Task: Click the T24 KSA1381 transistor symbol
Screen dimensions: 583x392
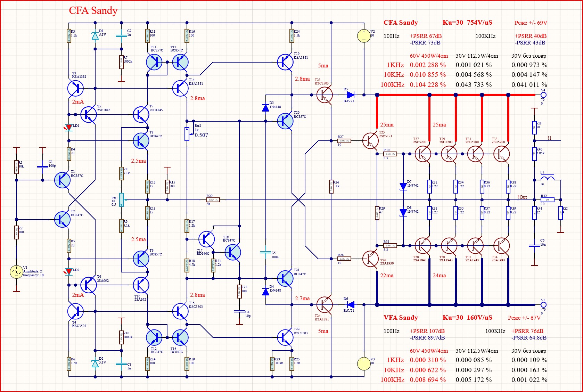Action: pyautogui.click(x=325, y=305)
